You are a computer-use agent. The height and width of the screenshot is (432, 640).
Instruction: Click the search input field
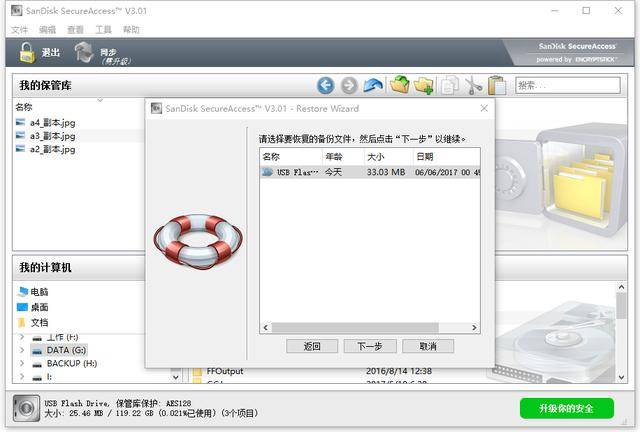click(568, 86)
